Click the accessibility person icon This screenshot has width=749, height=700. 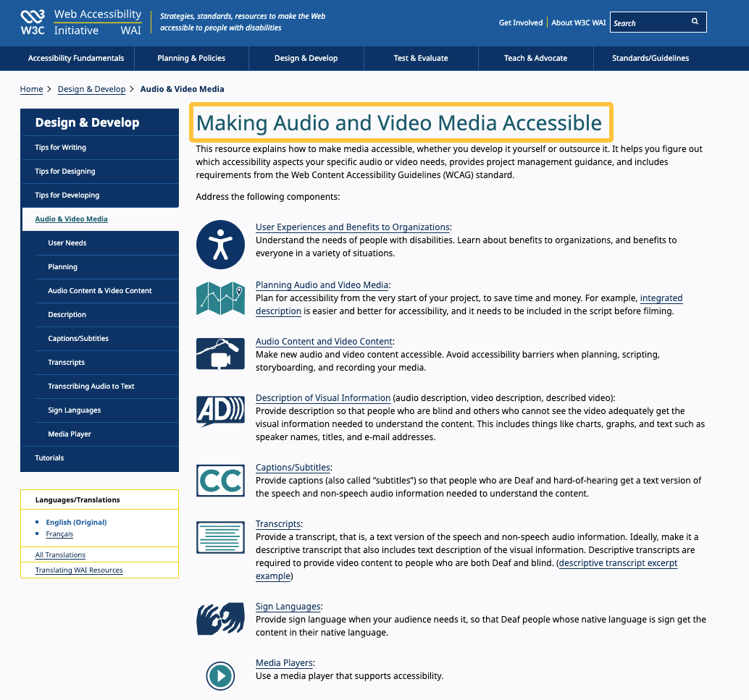pos(220,245)
